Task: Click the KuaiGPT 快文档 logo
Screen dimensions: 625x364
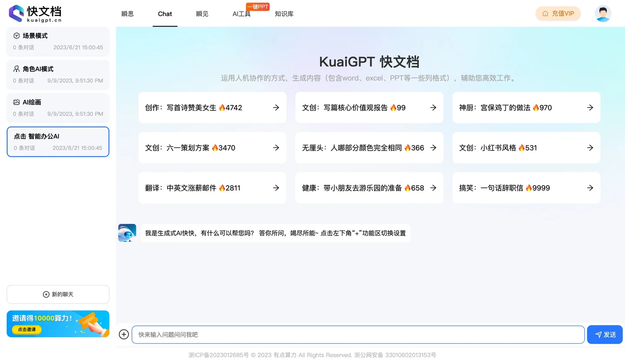Action: pos(35,13)
